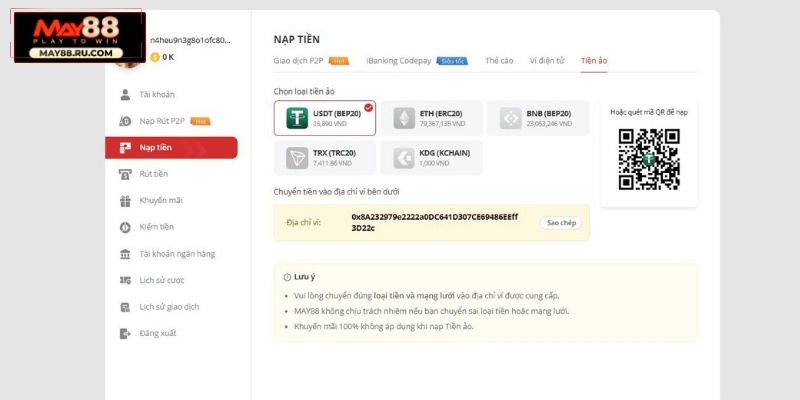This screenshot has height=400, width=800.
Task: Click the Nạp Rút P2P coin icon
Action: [x=125, y=121]
